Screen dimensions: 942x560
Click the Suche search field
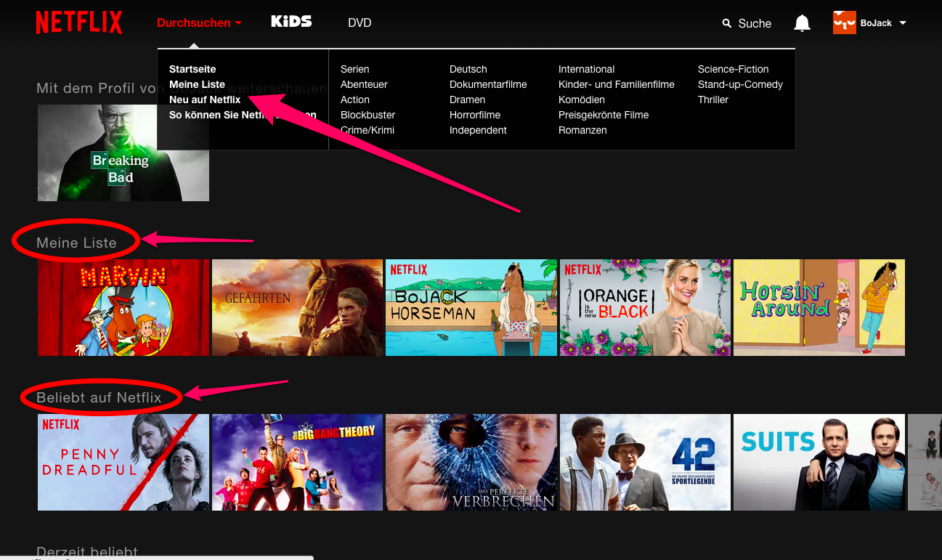coord(755,23)
